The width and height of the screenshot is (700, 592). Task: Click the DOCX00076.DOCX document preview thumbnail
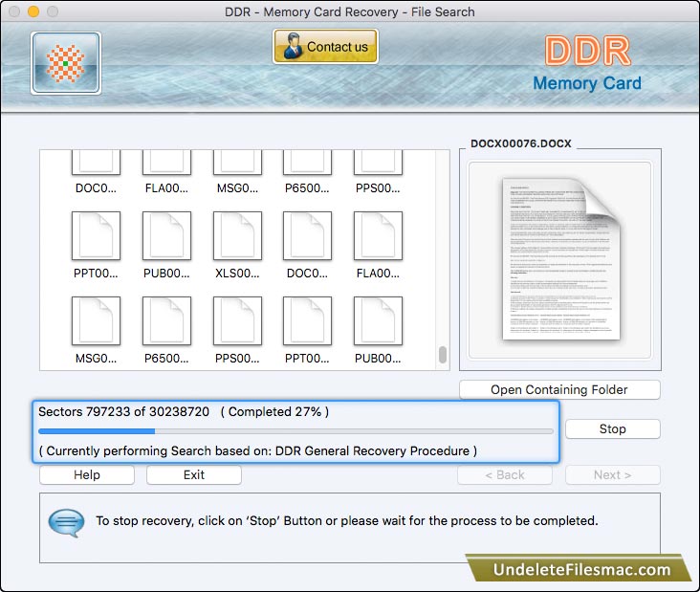[x=560, y=259]
